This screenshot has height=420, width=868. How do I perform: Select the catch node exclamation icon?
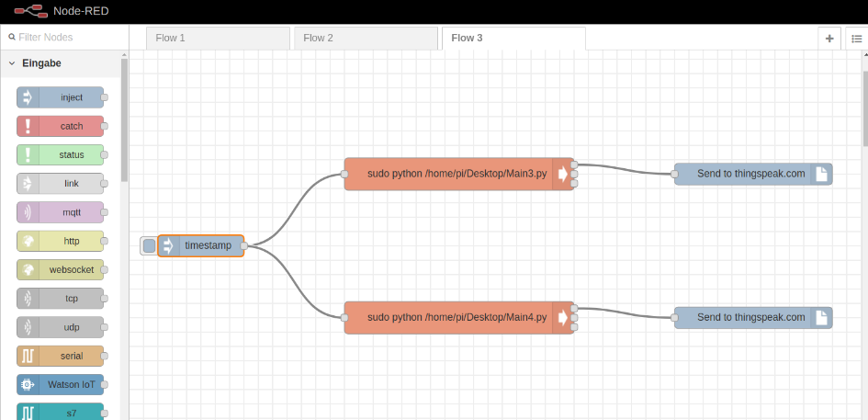[x=28, y=126]
